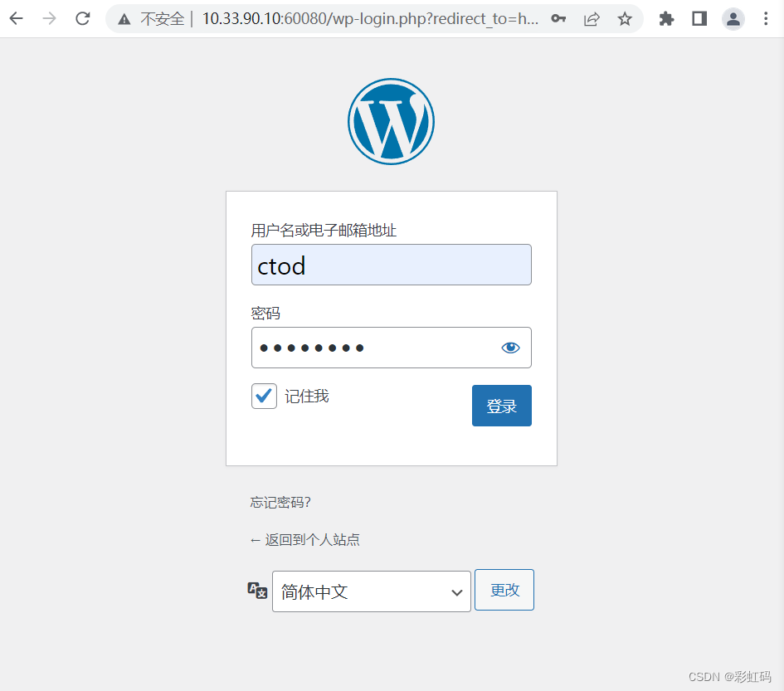Click the 记住我 label text

click(307, 397)
